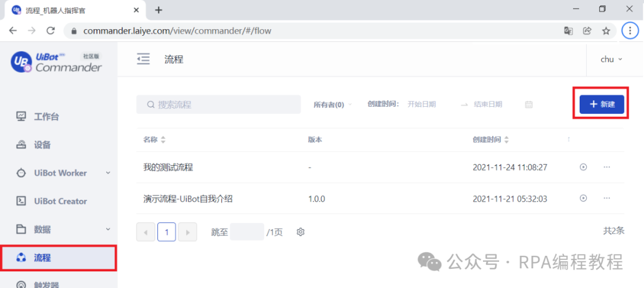Screen dimensions: 644x288
Task: Run the 演示流程-UiBot自我介绍 play icon
Action: click(x=583, y=198)
